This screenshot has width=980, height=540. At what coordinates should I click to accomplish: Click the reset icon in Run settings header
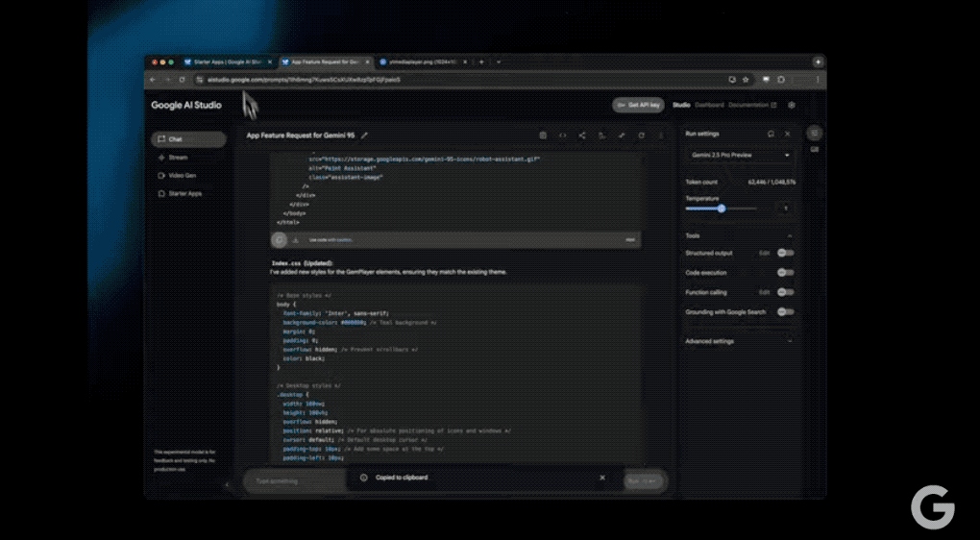click(x=771, y=134)
